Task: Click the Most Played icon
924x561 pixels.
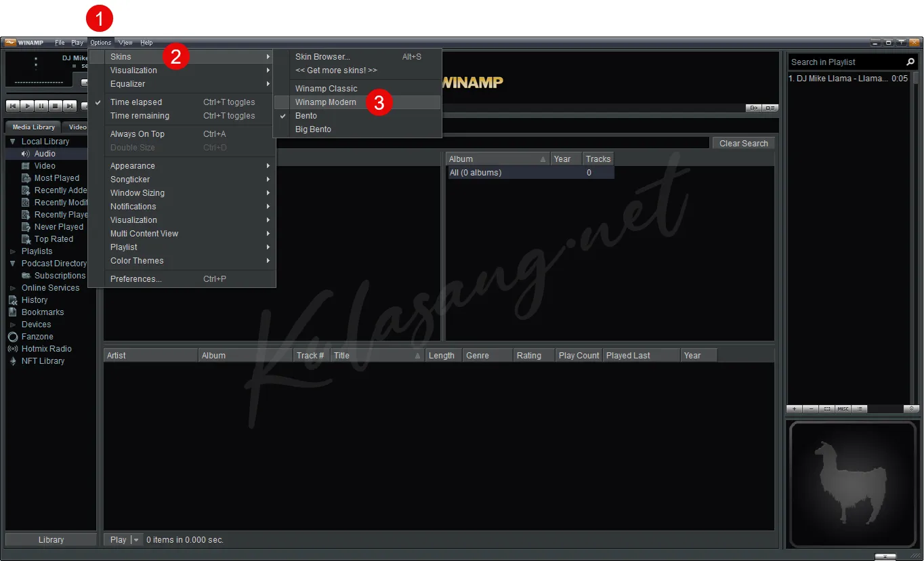Action: coord(26,178)
